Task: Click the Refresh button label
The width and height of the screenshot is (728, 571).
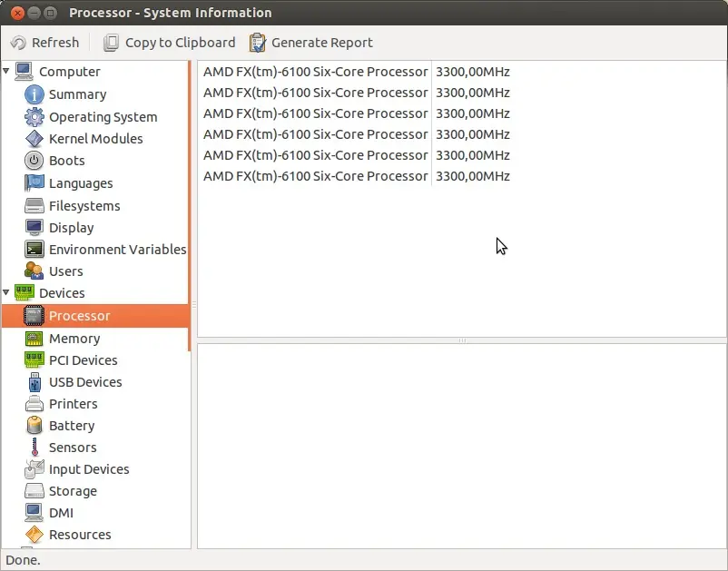Action: point(55,43)
